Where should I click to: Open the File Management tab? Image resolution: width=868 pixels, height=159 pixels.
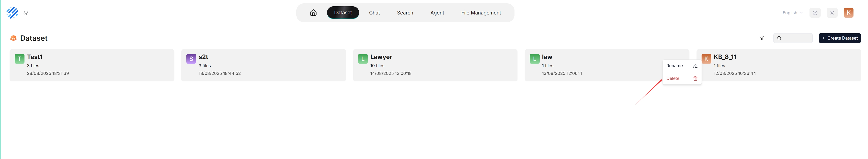coord(481,13)
